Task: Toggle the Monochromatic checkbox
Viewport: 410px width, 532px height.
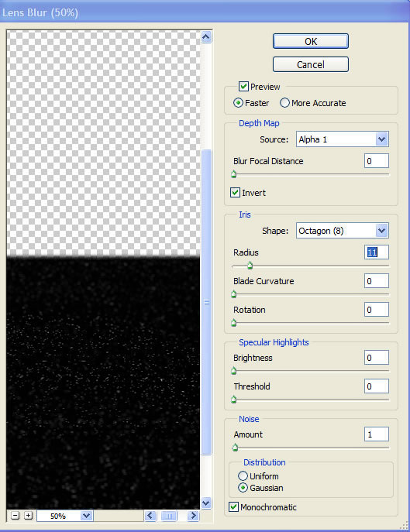Action: point(233,507)
